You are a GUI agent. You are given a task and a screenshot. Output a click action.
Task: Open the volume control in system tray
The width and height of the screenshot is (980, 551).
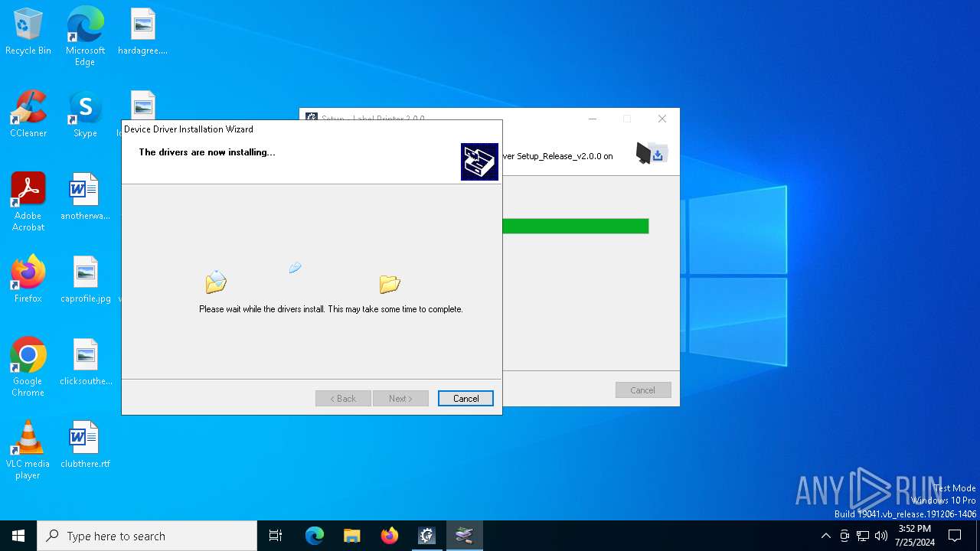pos(881,536)
